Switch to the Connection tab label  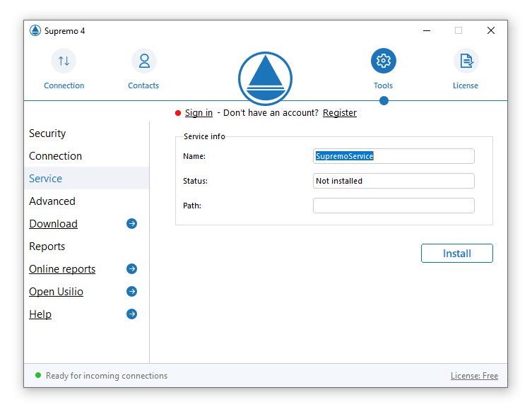[64, 85]
